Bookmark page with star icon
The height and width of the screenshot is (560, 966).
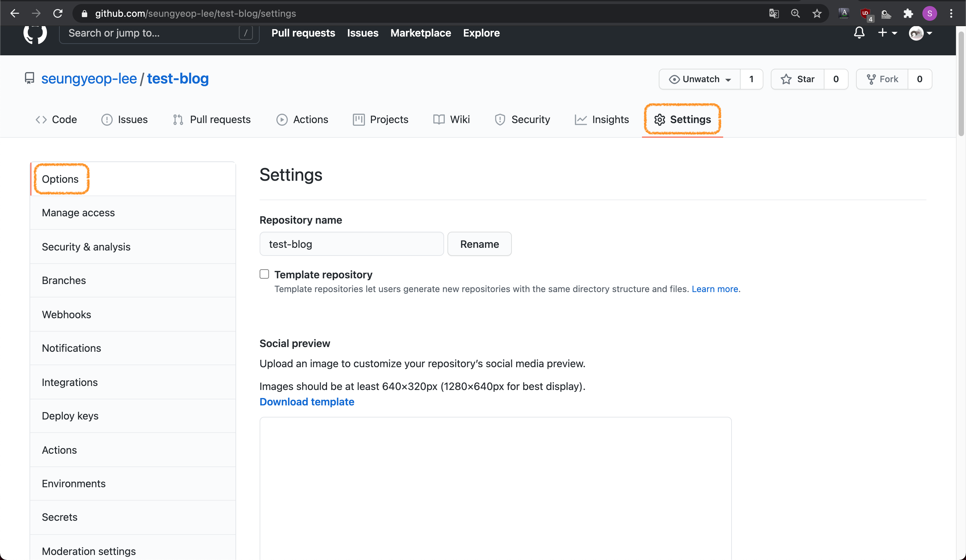click(816, 13)
